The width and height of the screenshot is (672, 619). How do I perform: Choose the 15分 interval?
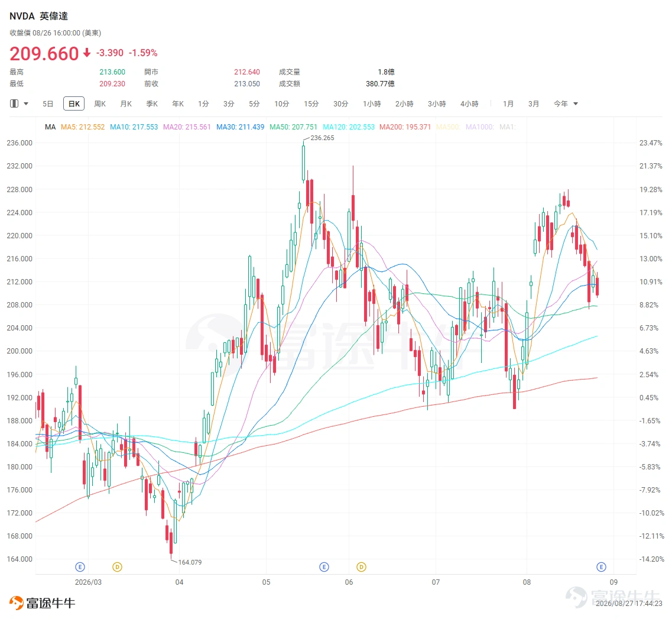(311, 103)
